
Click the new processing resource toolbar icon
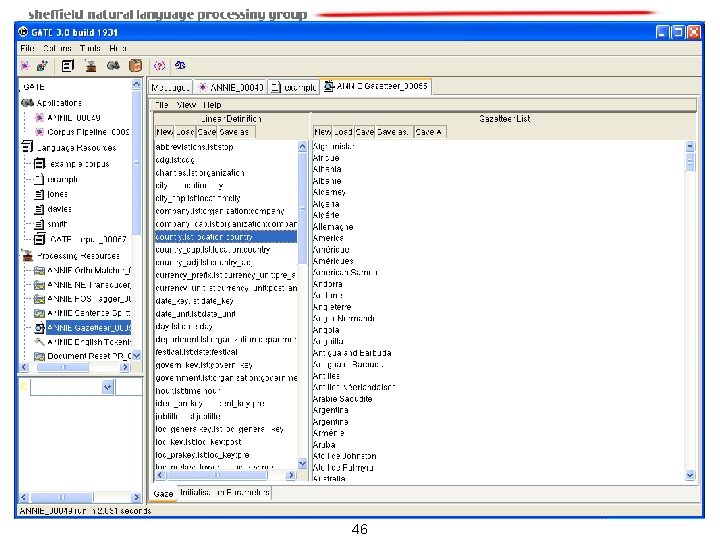90,66
